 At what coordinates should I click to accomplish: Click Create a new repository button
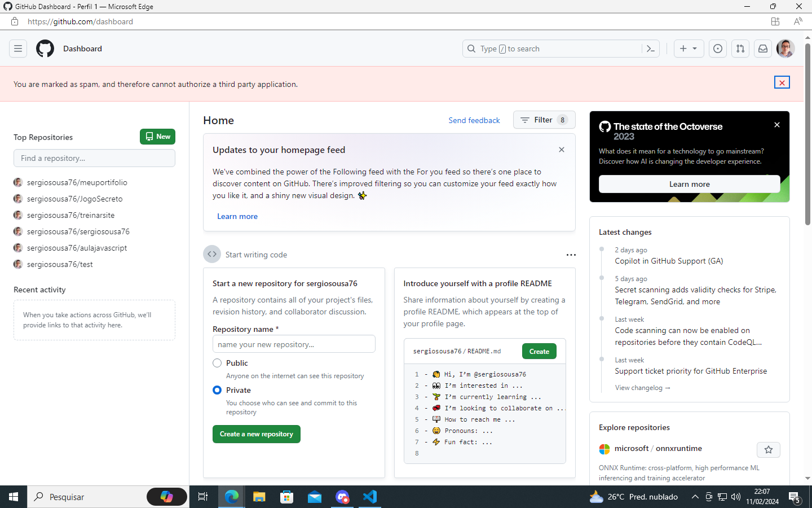(257, 434)
